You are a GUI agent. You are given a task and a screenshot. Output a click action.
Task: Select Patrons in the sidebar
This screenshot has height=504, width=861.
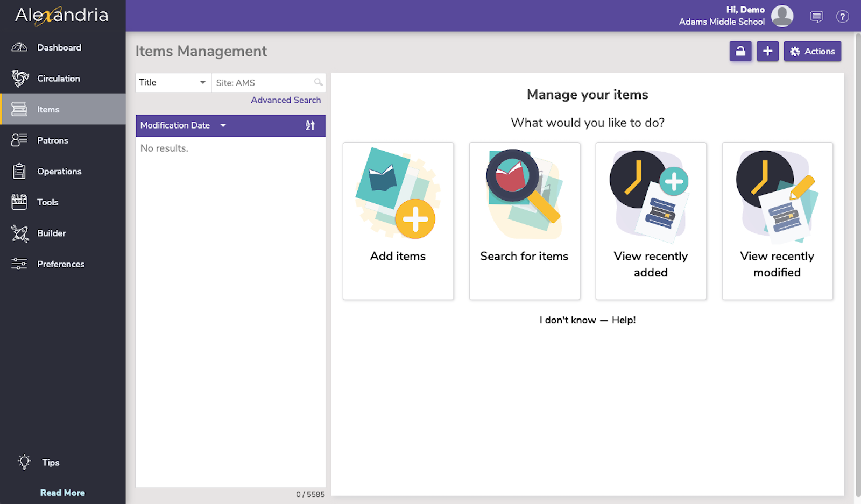tap(52, 140)
